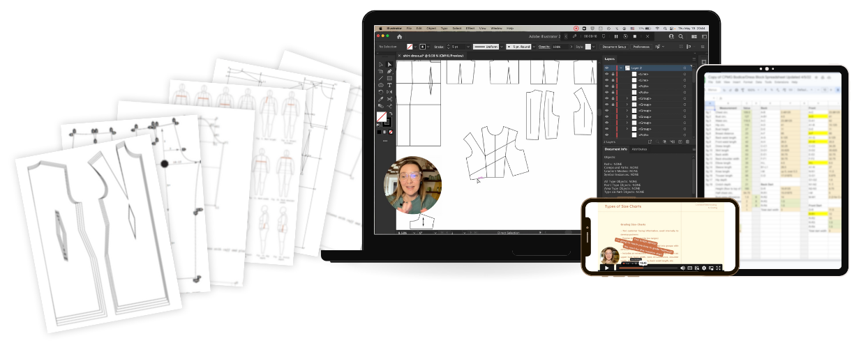This screenshot has height=345, width=868.
Task: Click the Opacity label link
Action: (x=545, y=47)
